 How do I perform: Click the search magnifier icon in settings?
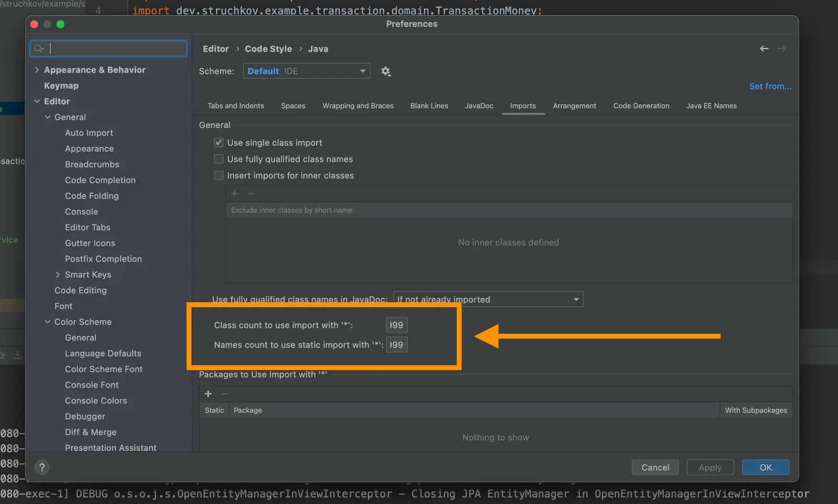tap(38, 49)
